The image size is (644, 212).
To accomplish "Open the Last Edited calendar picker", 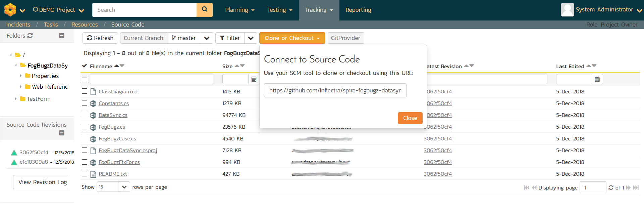I will tap(597, 79).
